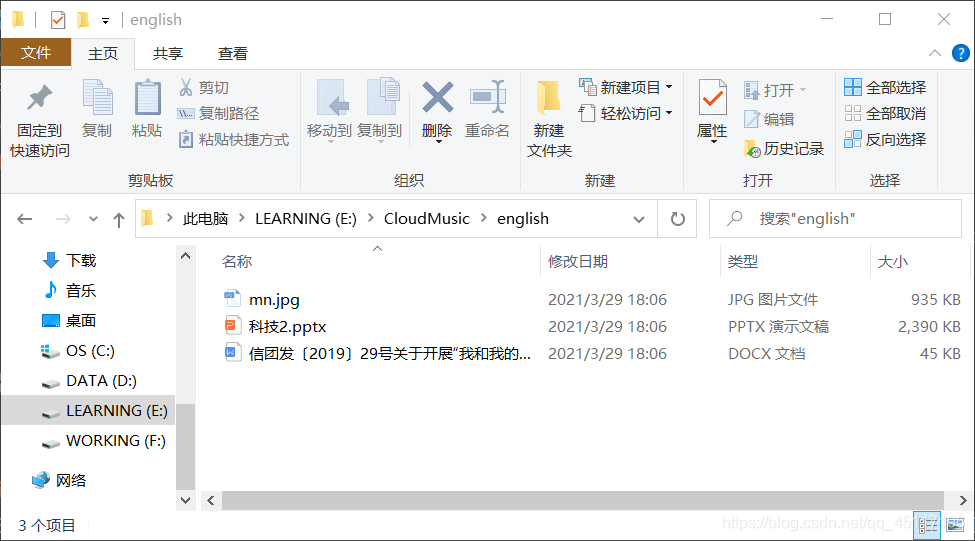
Task: Invert the current selection
Action: (x=885, y=139)
